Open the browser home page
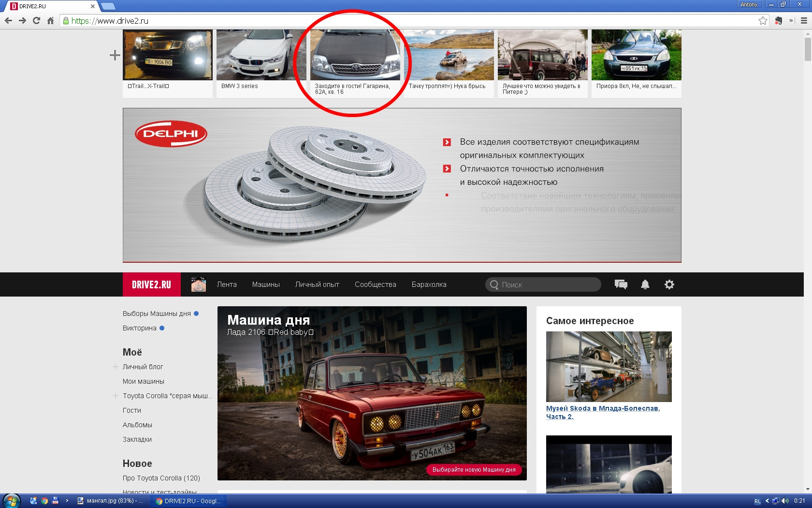This screenshot has width=812, height=508. pos(50,21)
